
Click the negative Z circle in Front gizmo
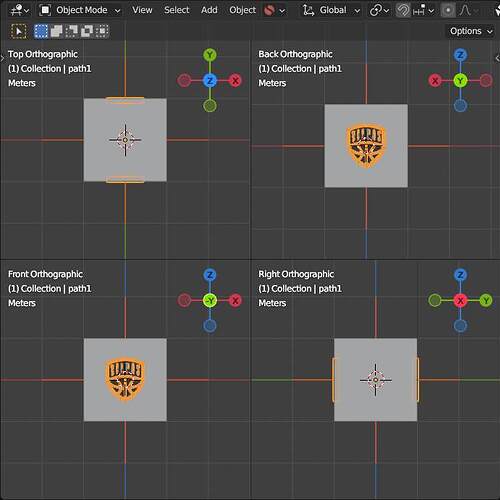click(x=210, y=326)
